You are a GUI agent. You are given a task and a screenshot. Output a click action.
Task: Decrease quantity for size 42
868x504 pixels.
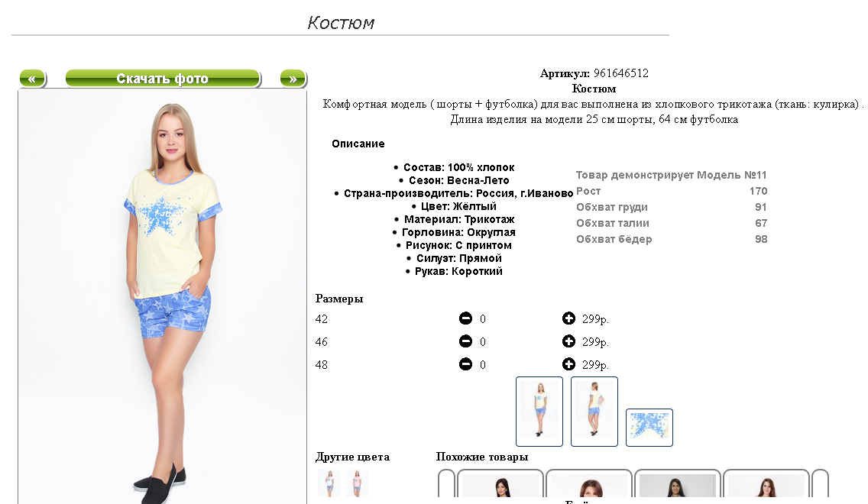[x=465, y=318]
